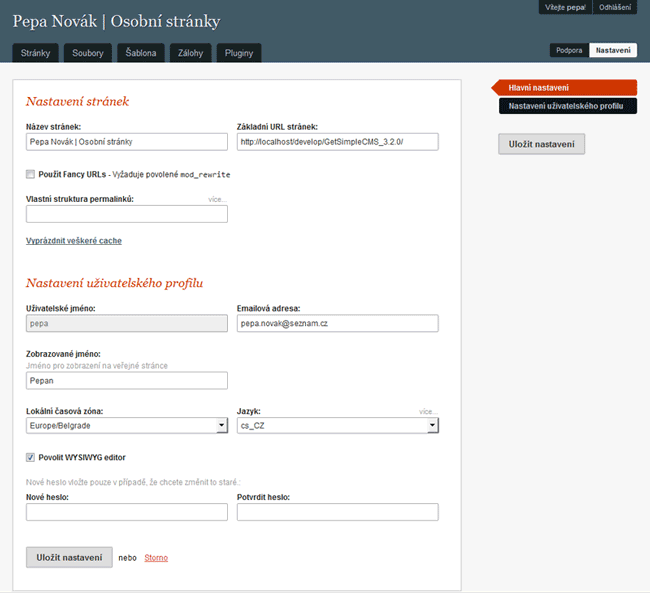Click the Storno link

[156, 558]
